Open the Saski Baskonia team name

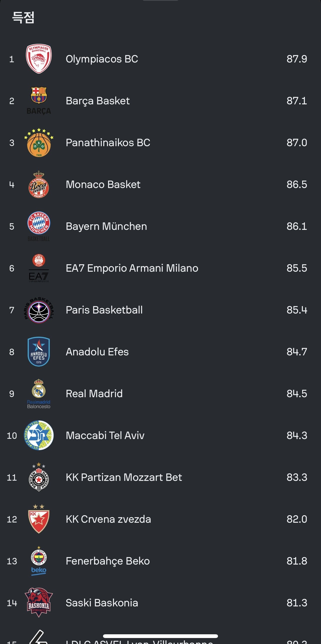[x=102, y=603]
